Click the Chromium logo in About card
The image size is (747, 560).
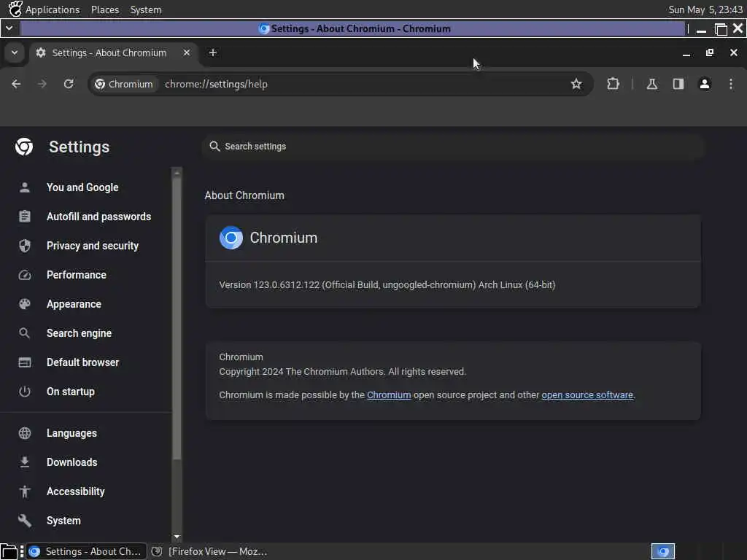pyautogui.click(x=231, y=238)
